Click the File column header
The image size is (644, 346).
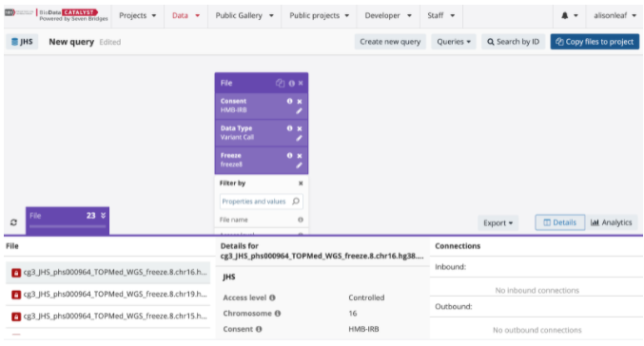[x=12, y=246]
